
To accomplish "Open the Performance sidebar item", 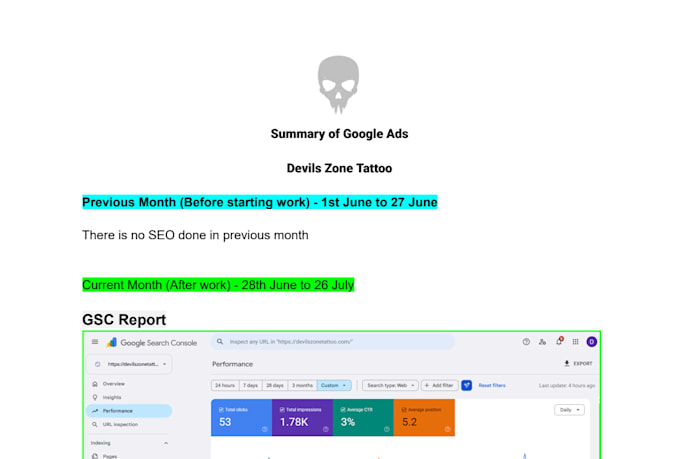I will point(129,411).
